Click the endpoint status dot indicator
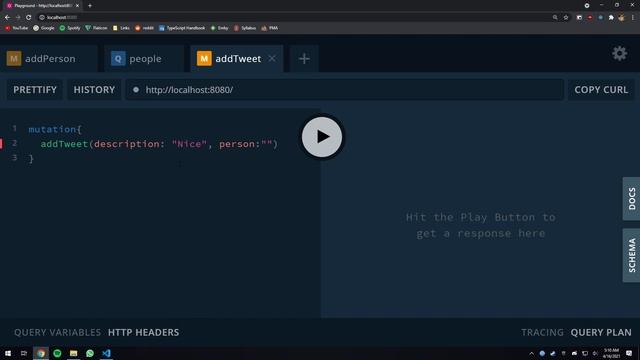This screenshot has width=640, height=360. click(136, 90)
